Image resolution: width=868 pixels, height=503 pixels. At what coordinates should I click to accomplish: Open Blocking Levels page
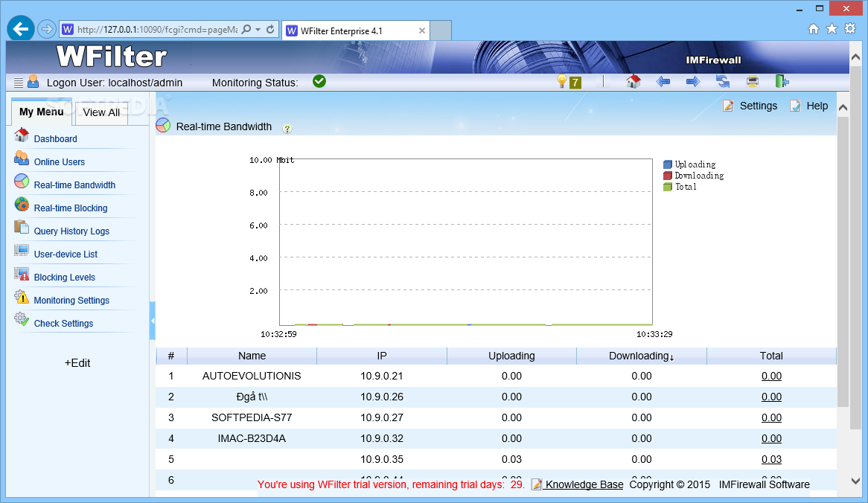(65, 278)
